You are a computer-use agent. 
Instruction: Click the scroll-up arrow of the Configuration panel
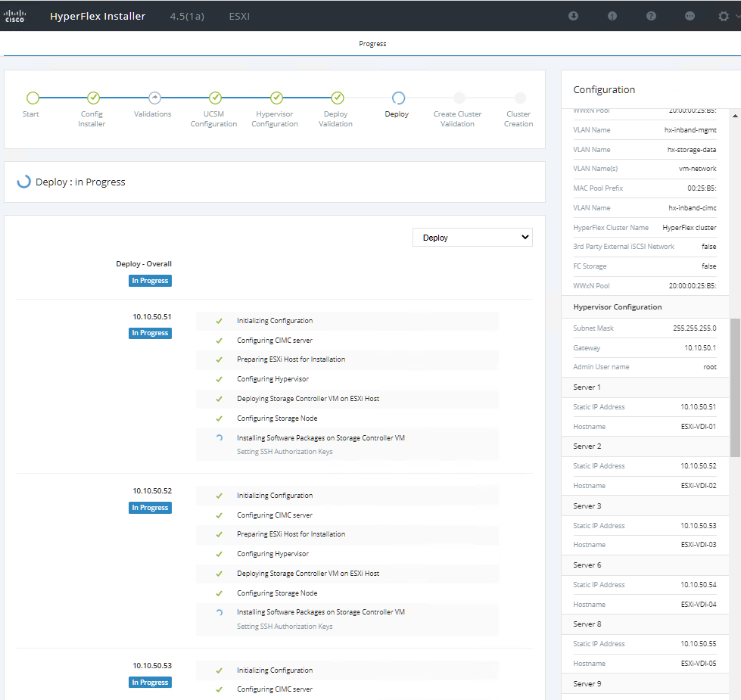(735, 116)
